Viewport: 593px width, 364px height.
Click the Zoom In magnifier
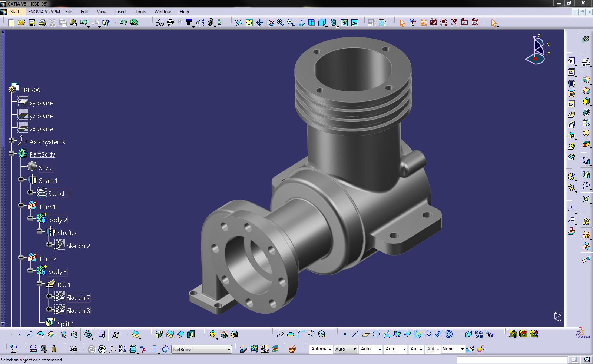point(281,23)
